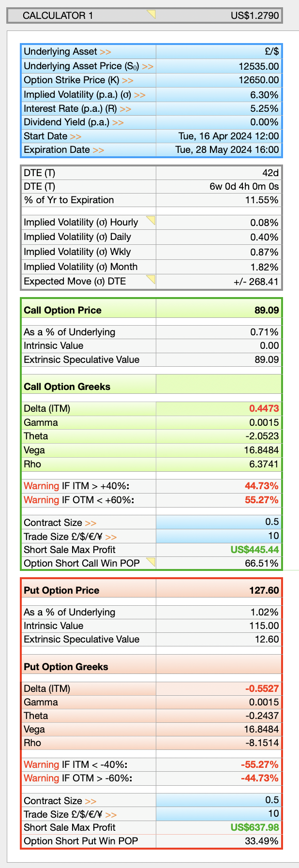299x868 pixels.
Task: Select the Interest Rate 5.25% cell
Action: [219, 108]
